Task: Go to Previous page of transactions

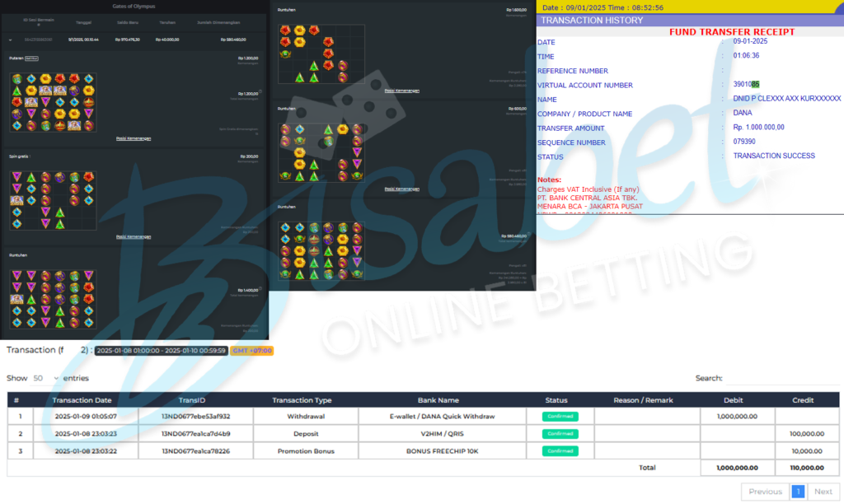Action: point(766,492)
